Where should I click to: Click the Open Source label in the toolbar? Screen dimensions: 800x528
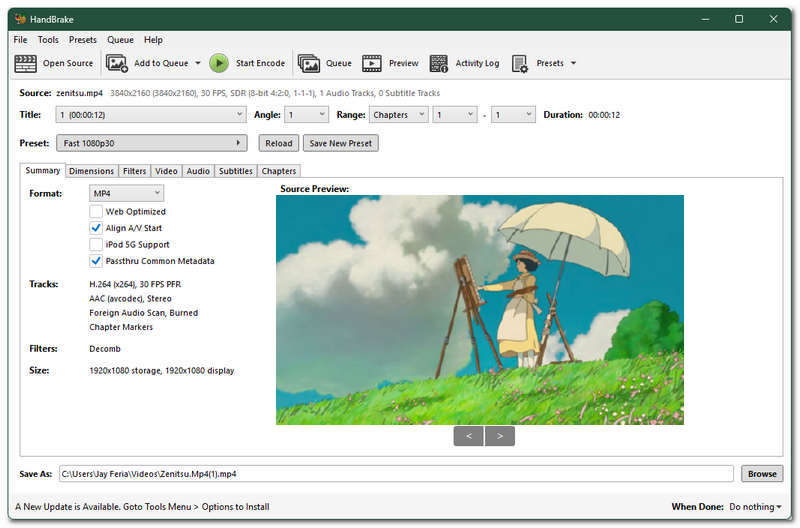coord(68,63)
